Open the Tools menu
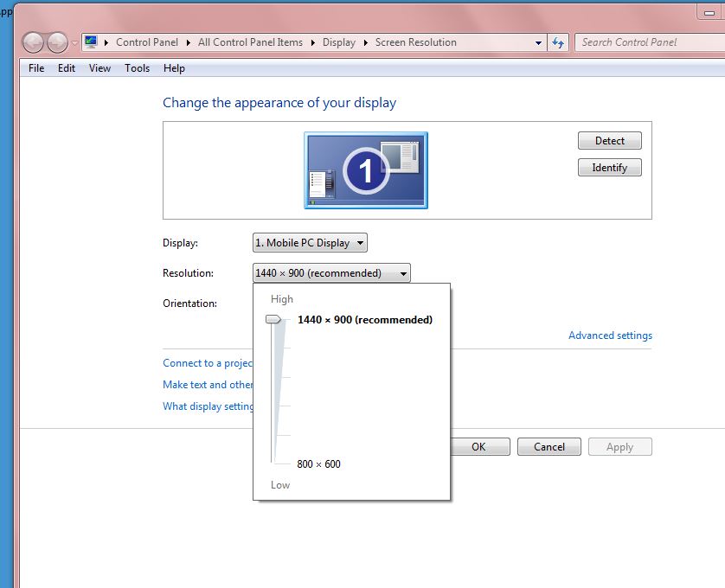The image size is (725, 588). point(137,68)
